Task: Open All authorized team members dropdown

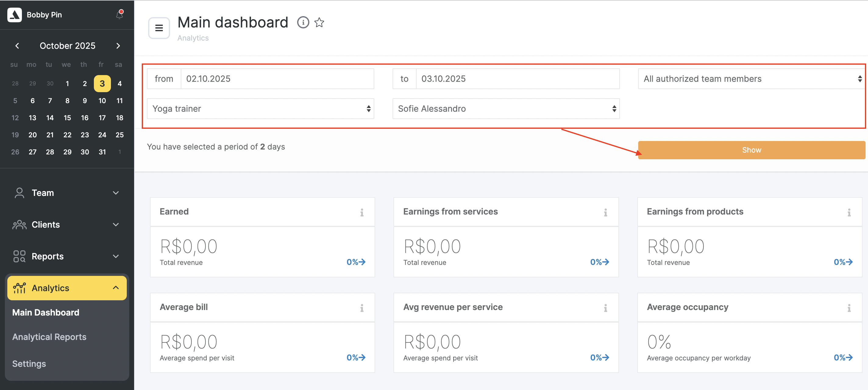Action: [751, 79]
